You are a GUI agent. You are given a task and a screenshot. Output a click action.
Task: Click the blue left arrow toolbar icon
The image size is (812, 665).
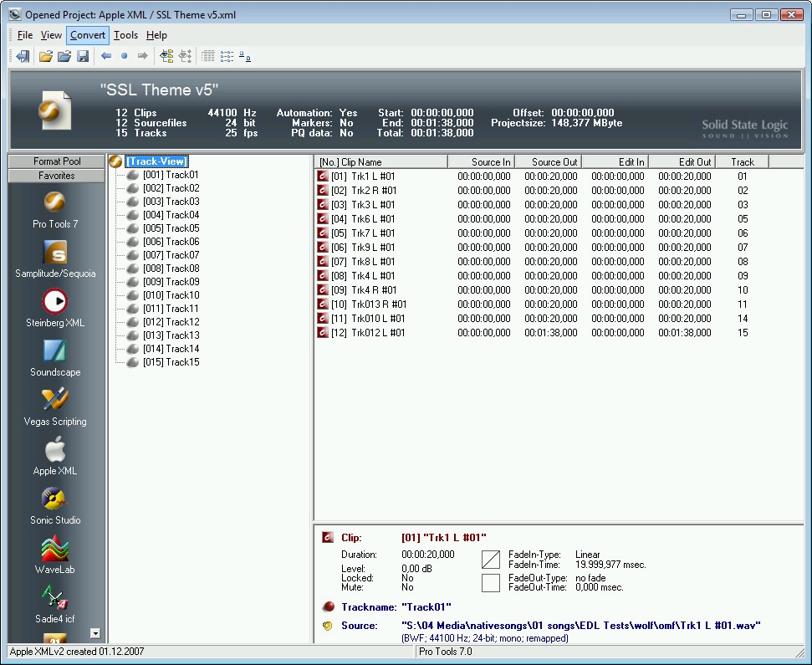[x=106, y=56]
